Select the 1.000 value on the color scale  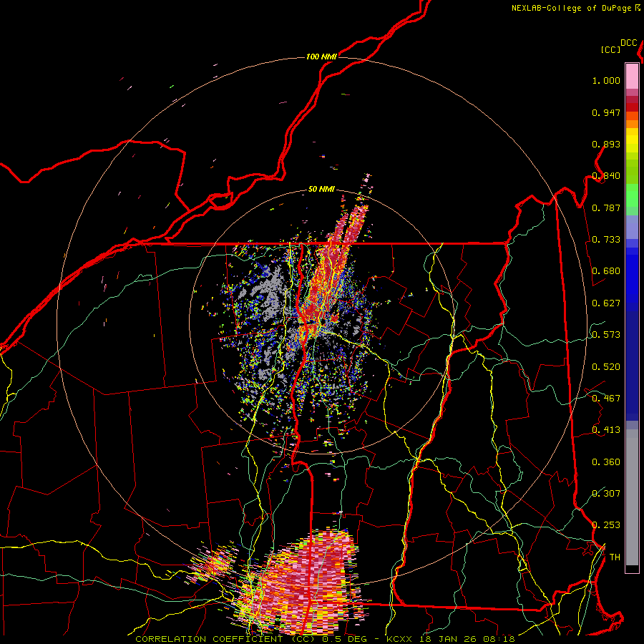pyautogui.click(x=606, y=81)
